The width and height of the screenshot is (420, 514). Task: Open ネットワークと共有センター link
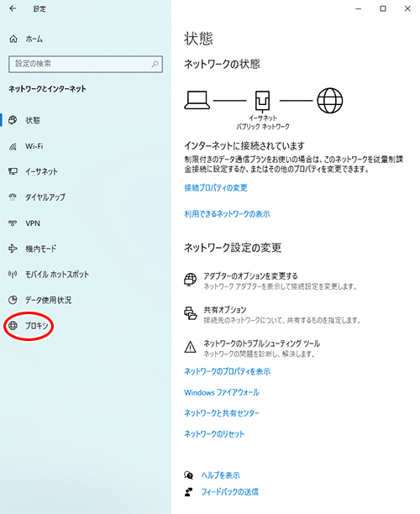coord(222,412)
